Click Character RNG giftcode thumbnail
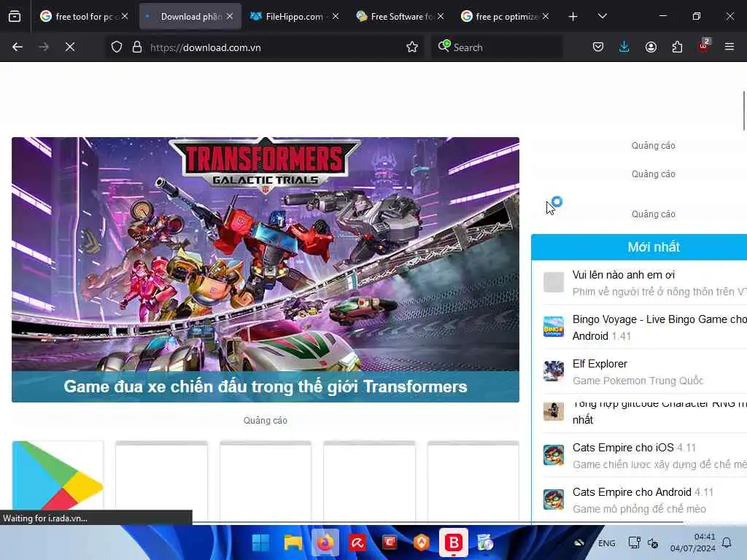 click(554, 411)
